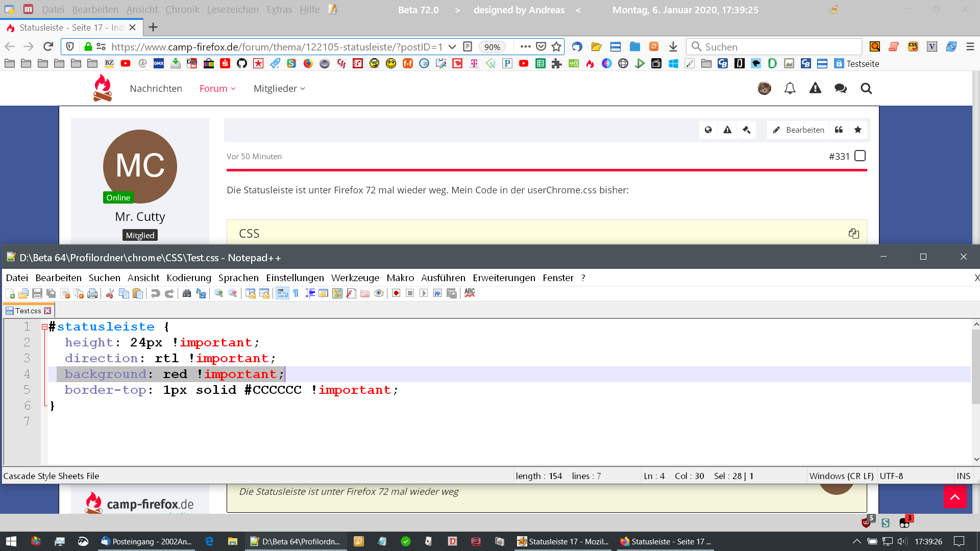Expand the Forum dropdown menu
This screenshot has width=980, height=551.
point(217,89)
